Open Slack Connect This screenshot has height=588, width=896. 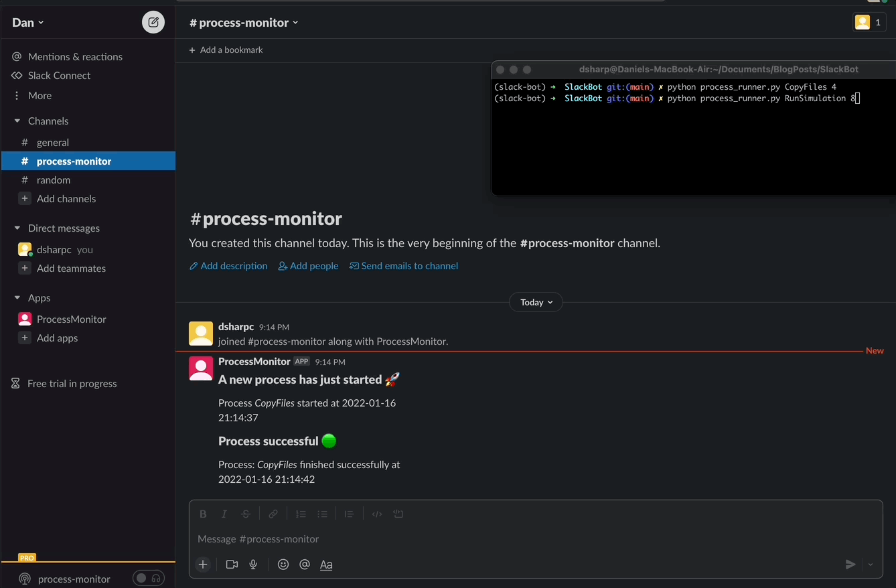[59, 76]
